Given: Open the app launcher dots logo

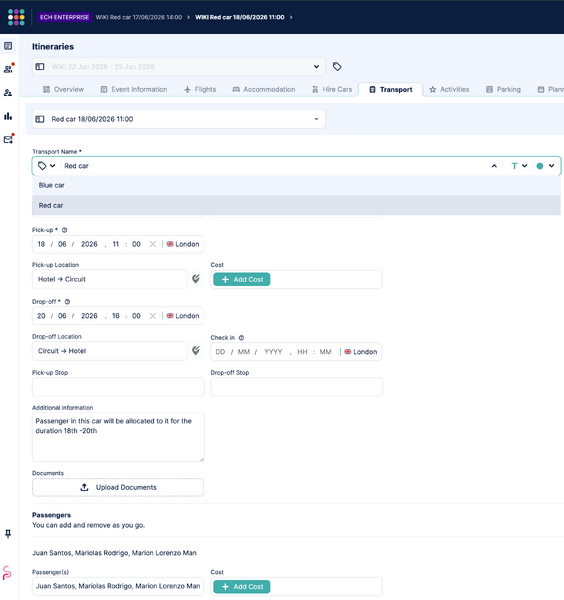Looking at the screenshot, I should click(16, 17).
